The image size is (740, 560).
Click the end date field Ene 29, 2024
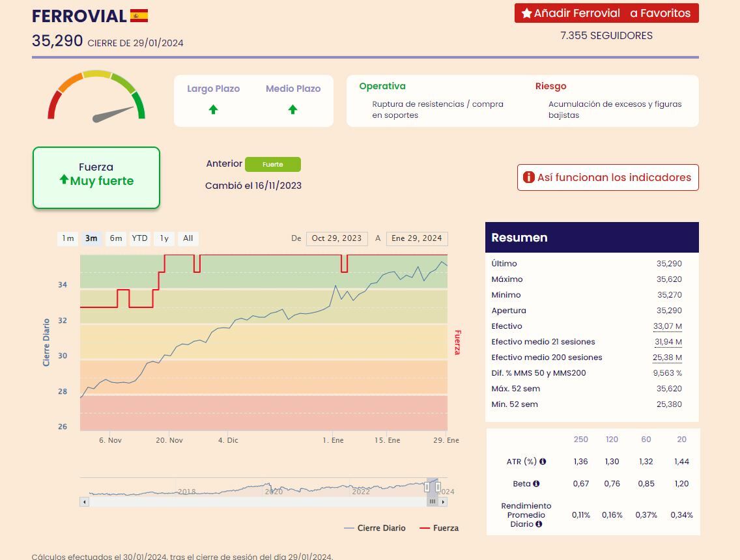click(417, 238)
